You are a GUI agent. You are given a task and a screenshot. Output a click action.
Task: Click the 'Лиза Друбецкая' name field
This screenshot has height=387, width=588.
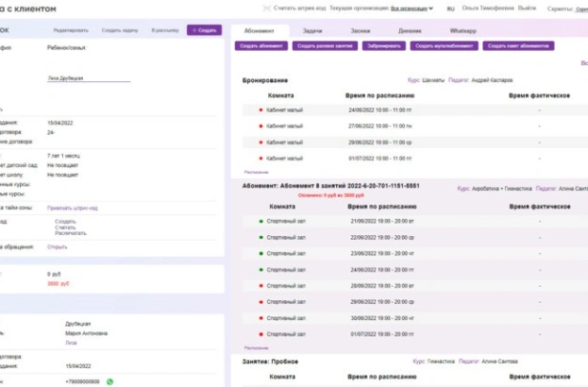coord(89,78)
